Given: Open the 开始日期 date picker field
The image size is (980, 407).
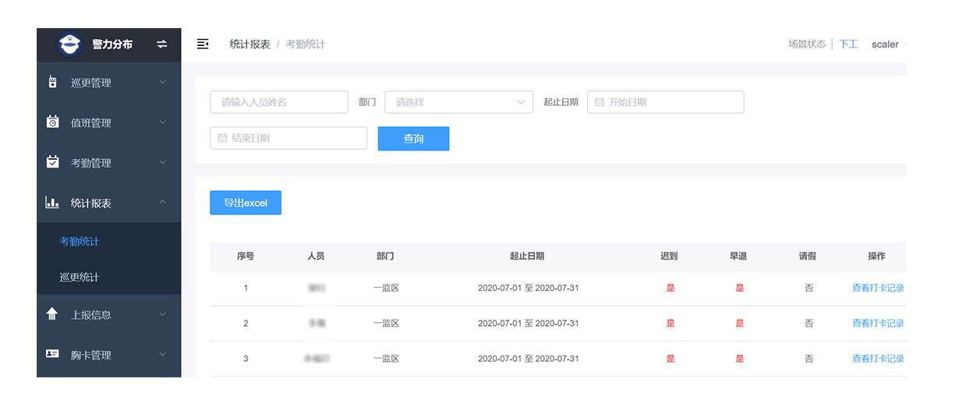Looking at the screenshot, I should tap(665, 102).
